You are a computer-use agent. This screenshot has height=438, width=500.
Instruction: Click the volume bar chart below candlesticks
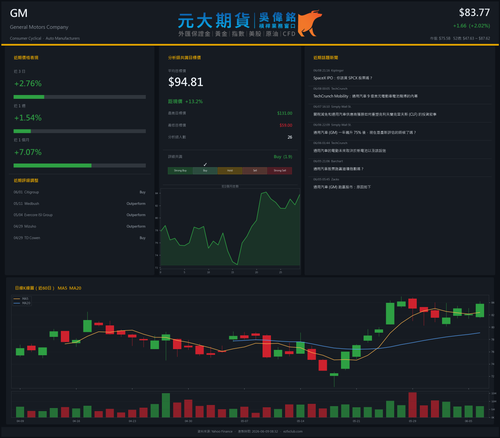250,405
